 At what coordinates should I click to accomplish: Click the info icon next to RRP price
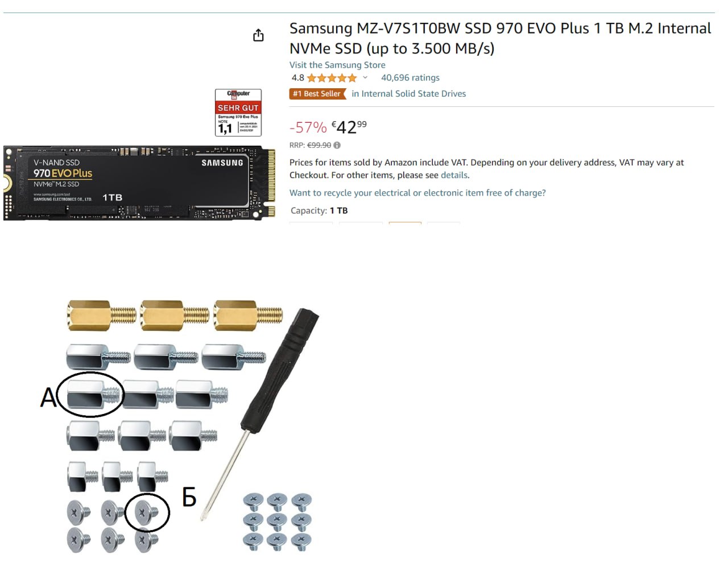(x=337, y=145)
